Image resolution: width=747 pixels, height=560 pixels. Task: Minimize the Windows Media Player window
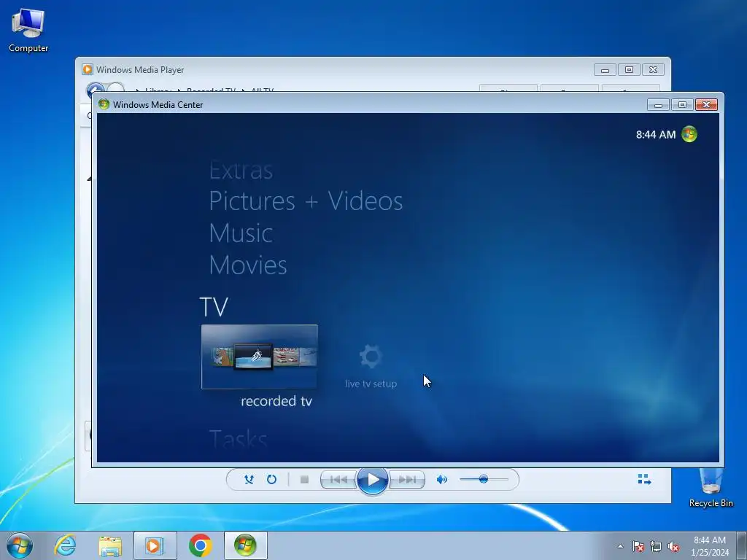[605, 69]
